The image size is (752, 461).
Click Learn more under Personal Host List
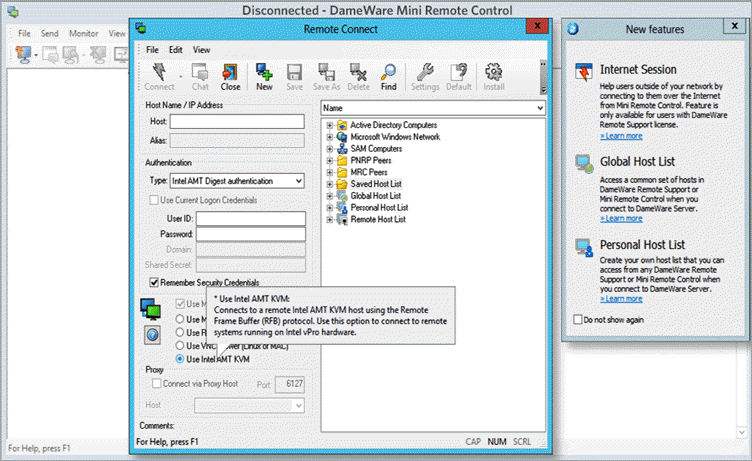pyautogui.click(x=621, y=299)
